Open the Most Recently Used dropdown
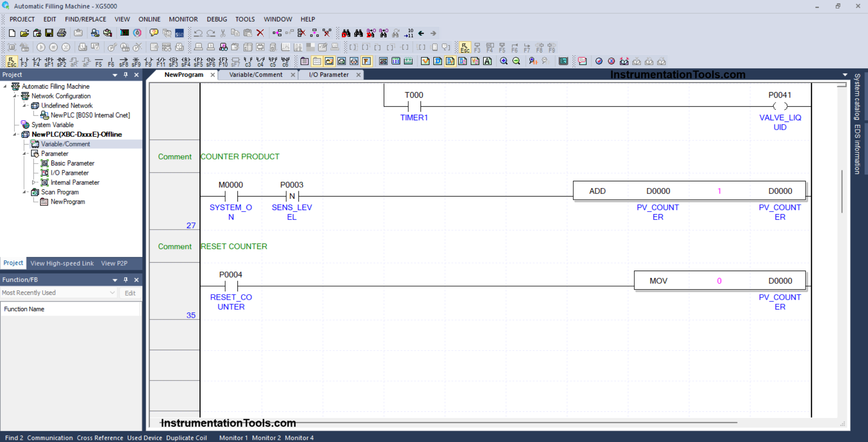The image size is (868, 442). tap(112, 292)
